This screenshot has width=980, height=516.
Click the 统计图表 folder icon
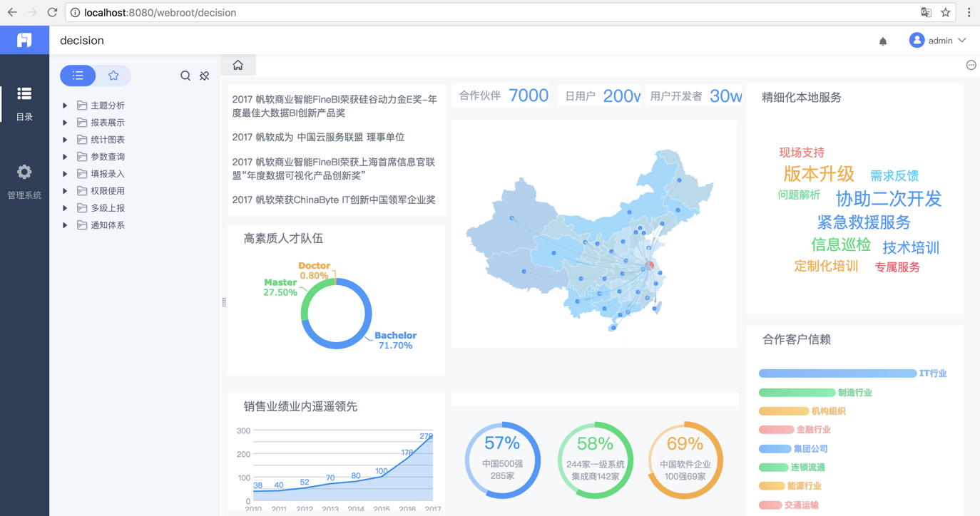pyautogui.click(x=82, y=140)
